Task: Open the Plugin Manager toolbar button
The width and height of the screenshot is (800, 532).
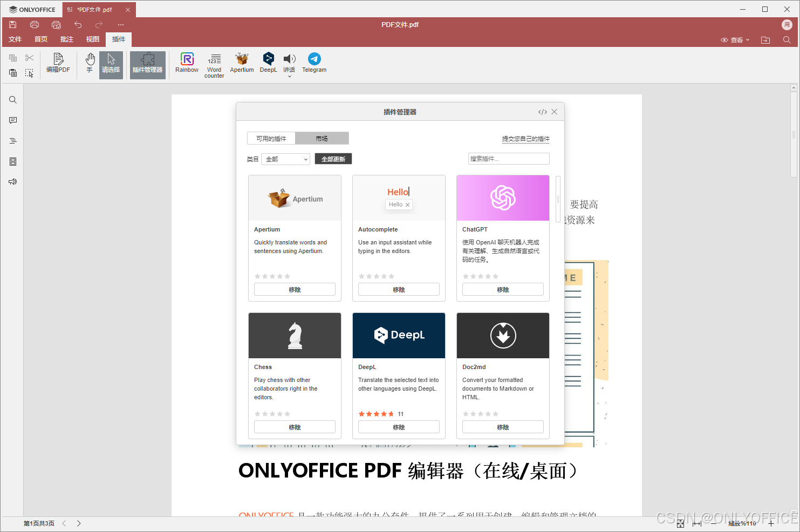Action: (147, 65)
